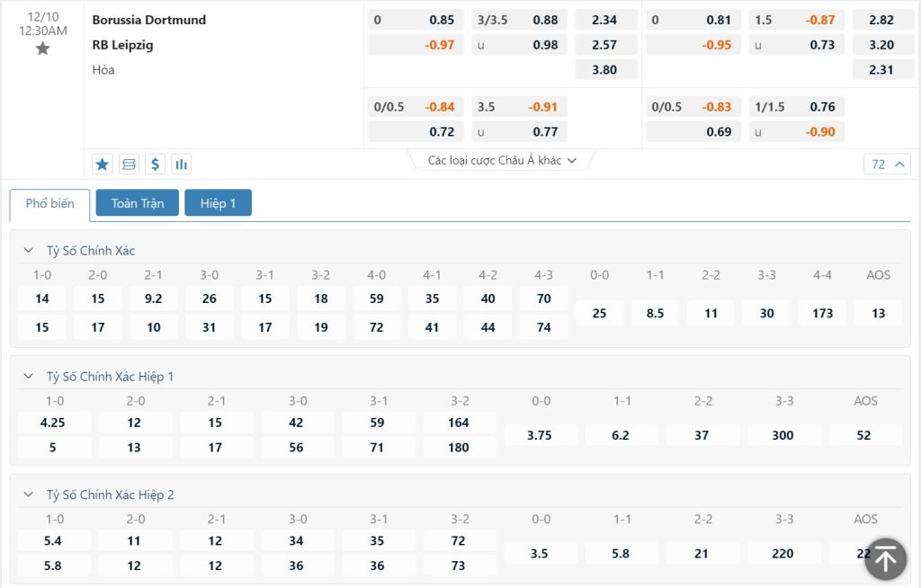Pick first-half 1/1.5 over odds 0.76
The width and height of the screenshot is (921, 588).
click(797, 106)
